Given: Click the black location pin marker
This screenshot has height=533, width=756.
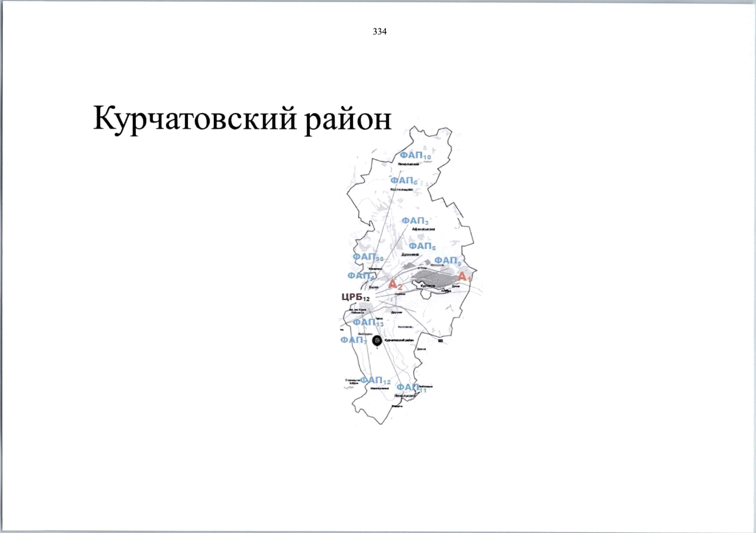Looking at the screenshot, I should point(377,340).
